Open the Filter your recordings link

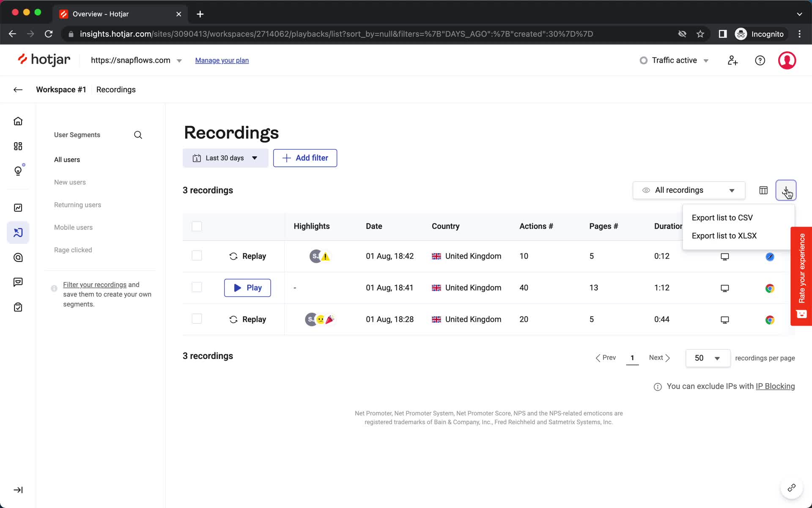pyautogui.click(x=95, y=284)
